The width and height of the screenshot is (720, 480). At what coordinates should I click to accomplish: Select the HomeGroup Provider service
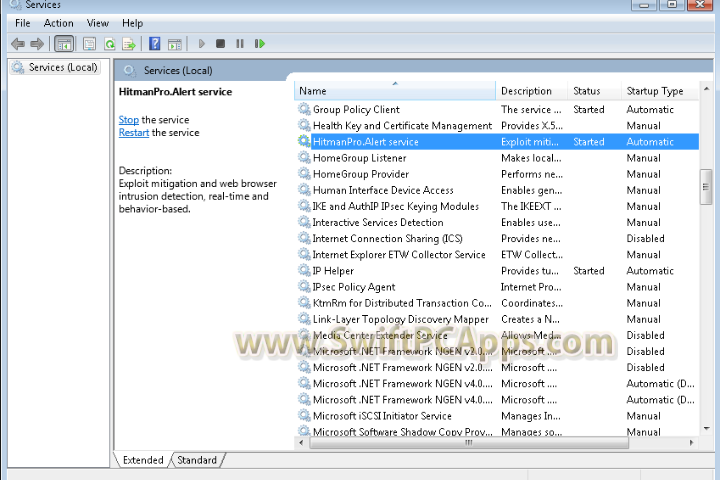coord(497,174)
